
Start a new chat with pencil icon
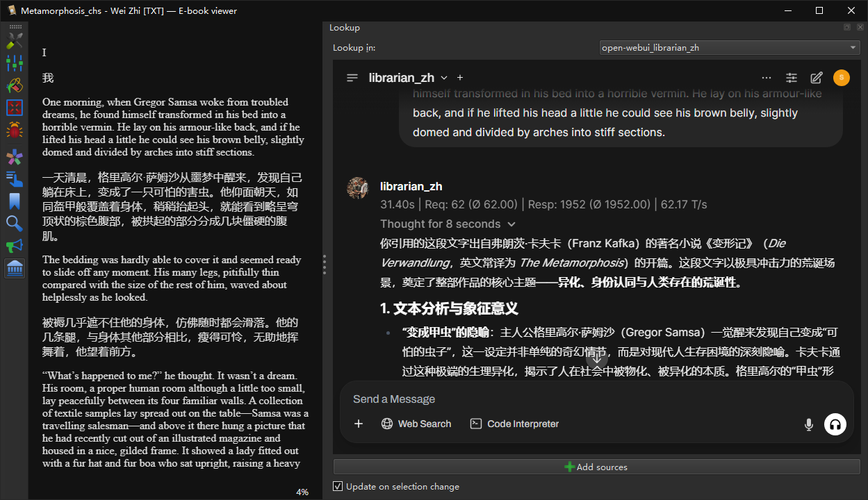(x=817, y=78)
